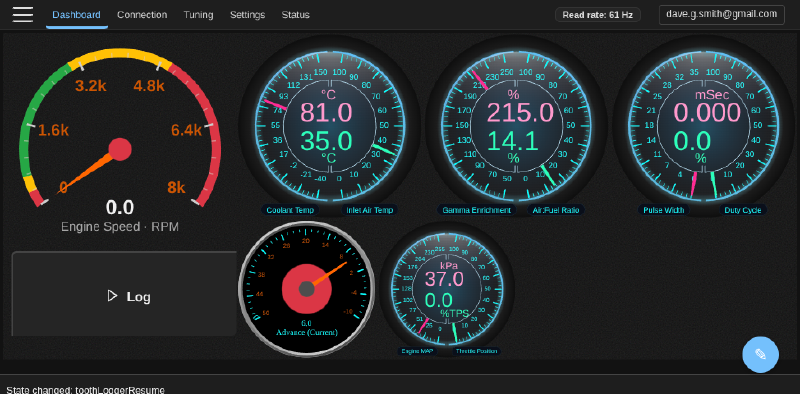Viewport: 800px width, 394px height.
Task: Click the Throttle Position label
Action: click(x=477, y=351)
